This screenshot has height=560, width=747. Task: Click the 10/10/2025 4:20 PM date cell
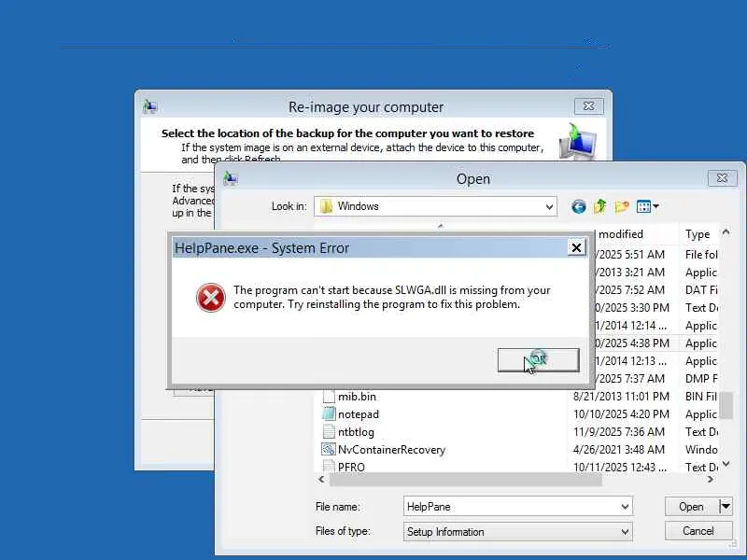click(x=621, y=414)
